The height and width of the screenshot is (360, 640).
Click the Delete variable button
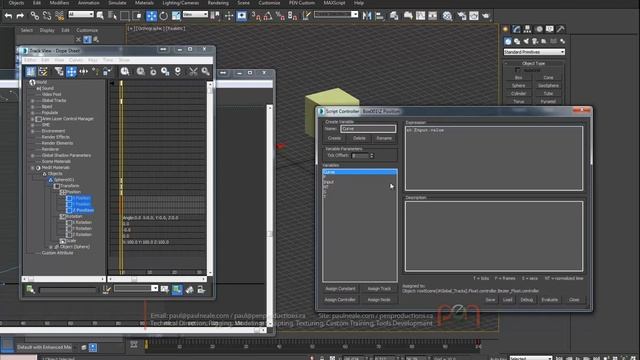359,138
